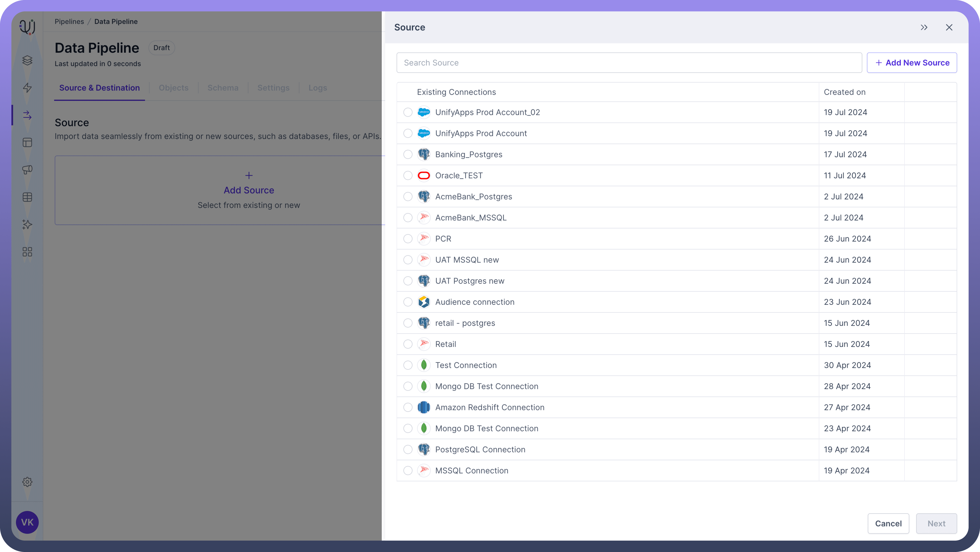Select the Banking_Postgres radio button

coord(408,155)
